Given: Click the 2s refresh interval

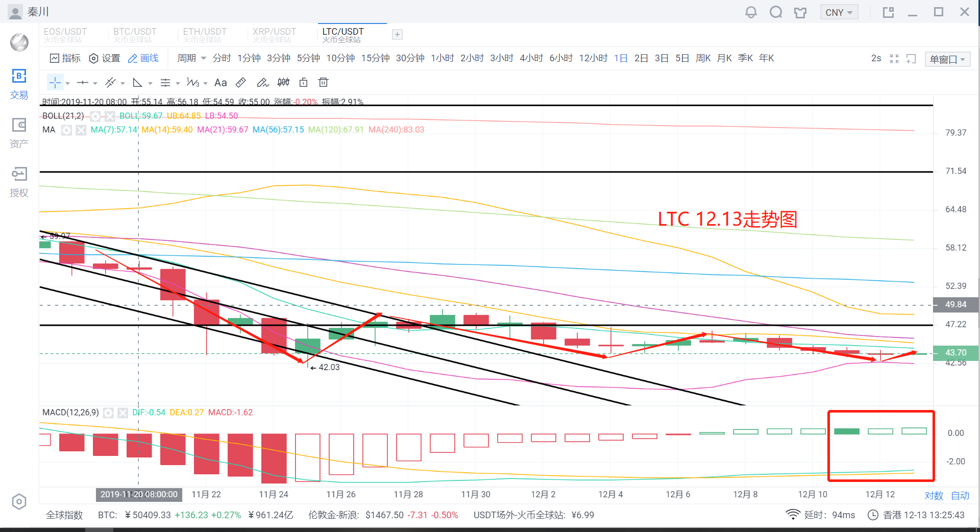Looking at the screenshot, I should (876, 58).
